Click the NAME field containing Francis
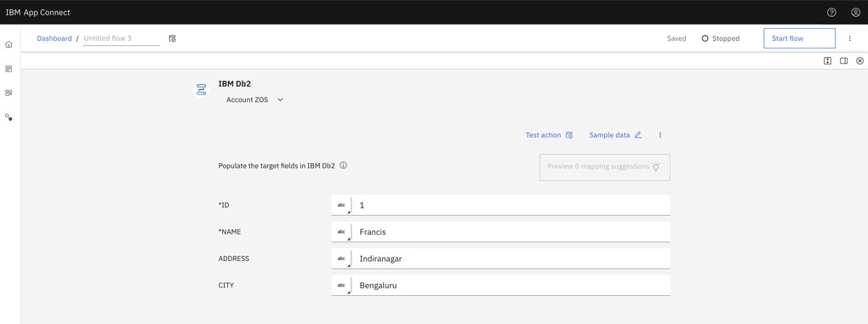 (x=511, y=231)
